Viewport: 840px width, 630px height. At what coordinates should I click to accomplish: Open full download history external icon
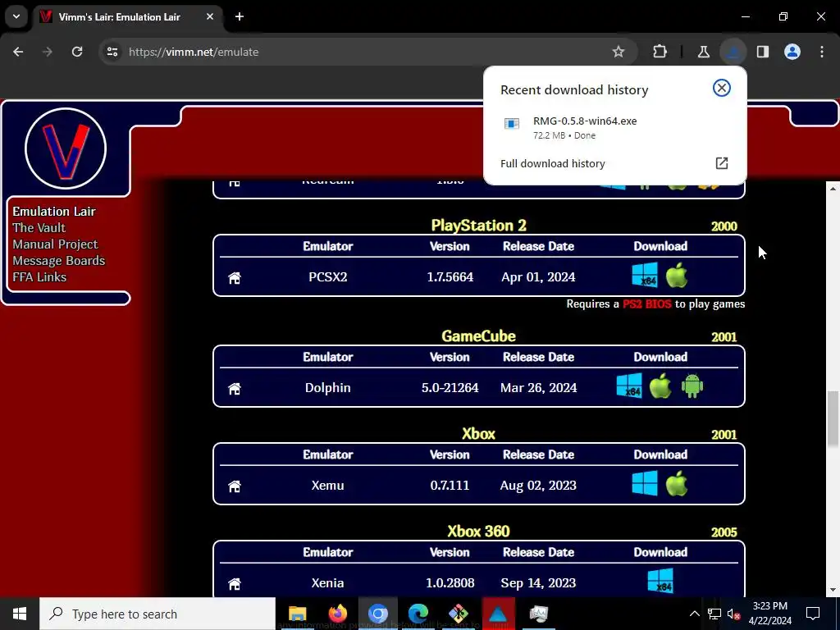722,163
